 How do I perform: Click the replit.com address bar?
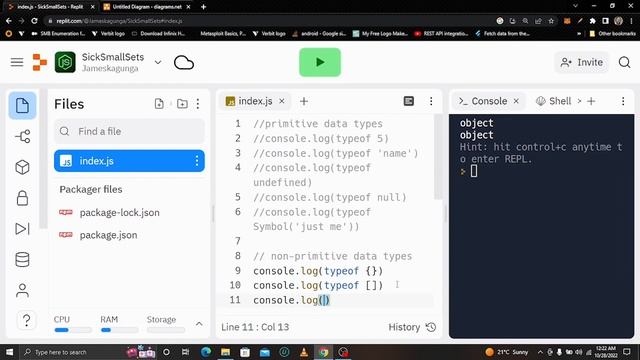coord(269,20)
